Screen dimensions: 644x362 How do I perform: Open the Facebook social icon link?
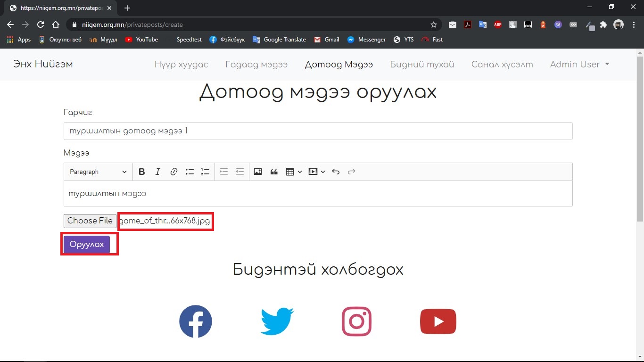click(196, 321)
